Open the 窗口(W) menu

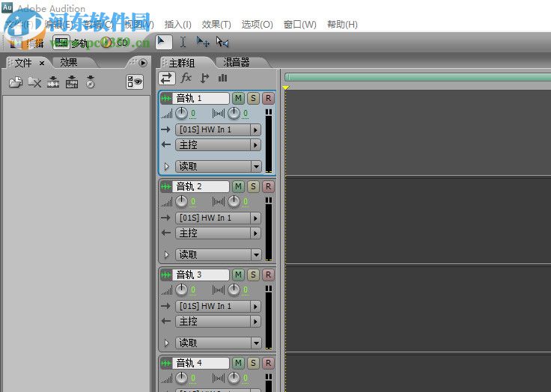click(299, 25)
